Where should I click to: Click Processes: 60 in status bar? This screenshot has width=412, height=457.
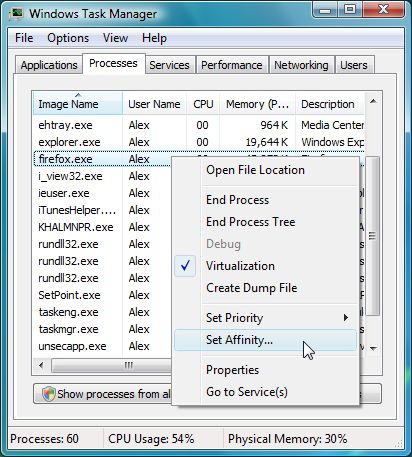tap(44, 439)
